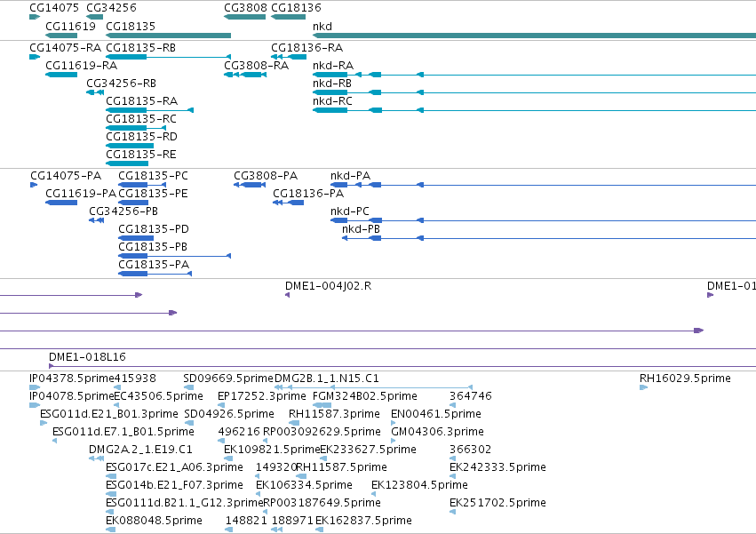Viewport: 756px width, 534px height.
Task: Open transcript nkd-RA
Action: click(534, 75)
